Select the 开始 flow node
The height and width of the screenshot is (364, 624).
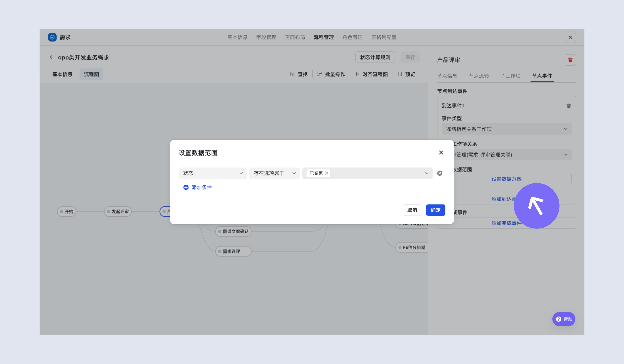[66, 211]
